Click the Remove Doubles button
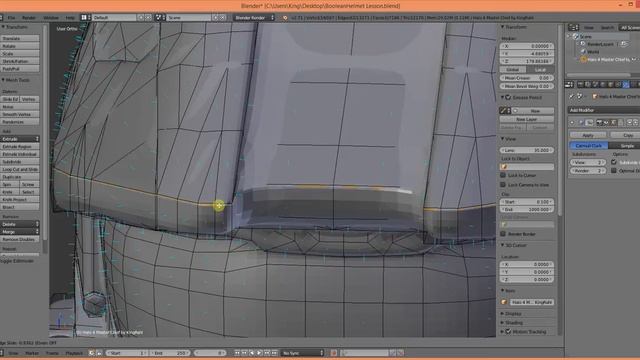This screenshot has height=360, width=640. point(20,239)
